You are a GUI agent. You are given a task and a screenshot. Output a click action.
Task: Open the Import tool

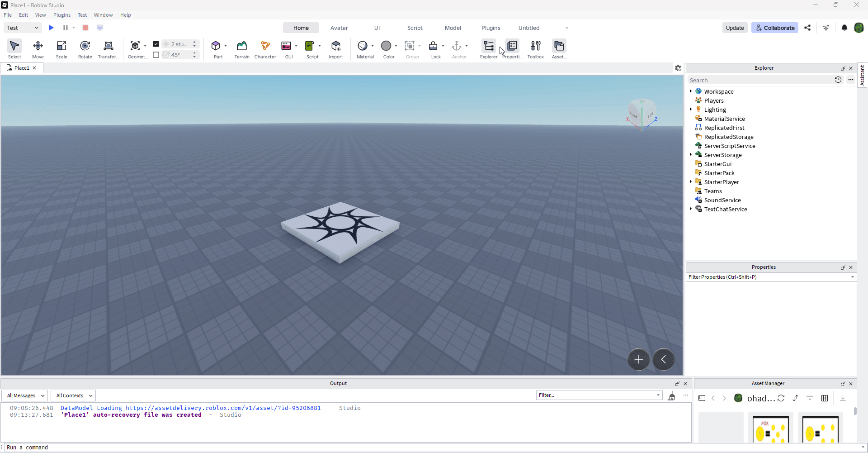coord(336,49)
